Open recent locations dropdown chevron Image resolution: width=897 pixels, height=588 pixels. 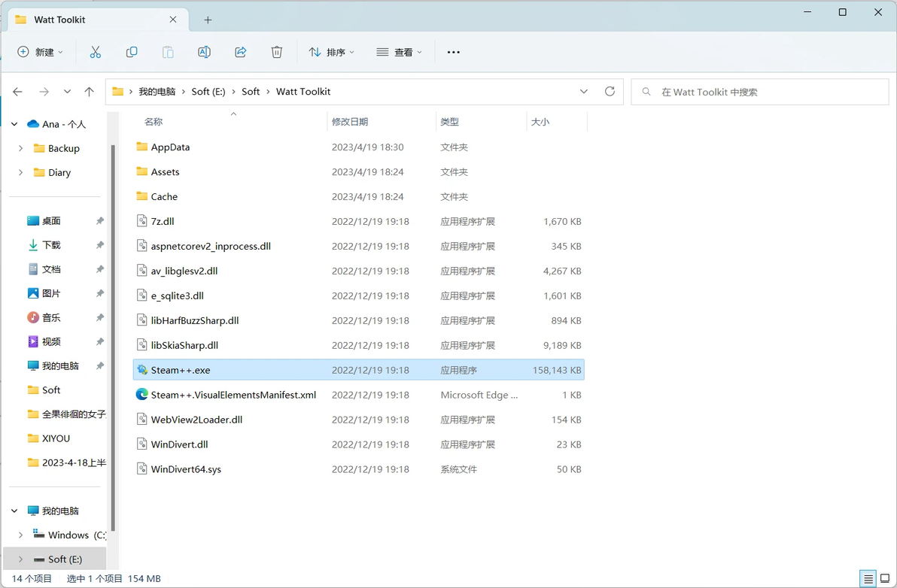68,92
